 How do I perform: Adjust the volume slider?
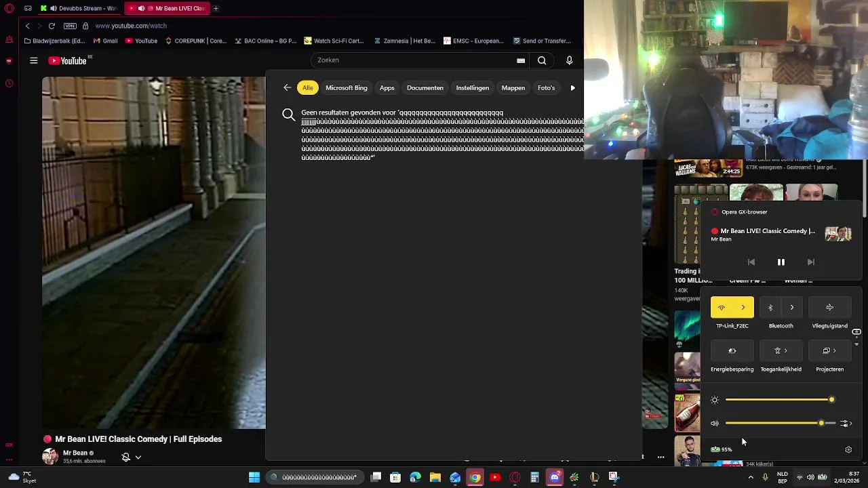click(780, 424)
